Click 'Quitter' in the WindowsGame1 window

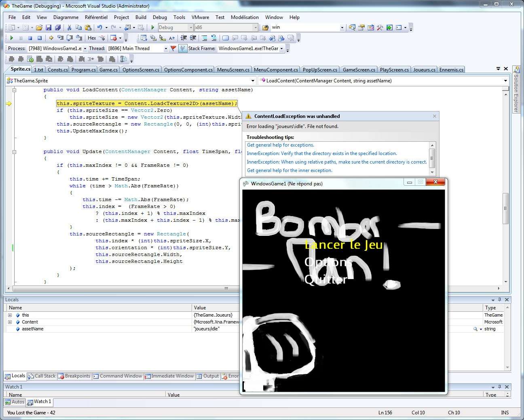(326, 279)
